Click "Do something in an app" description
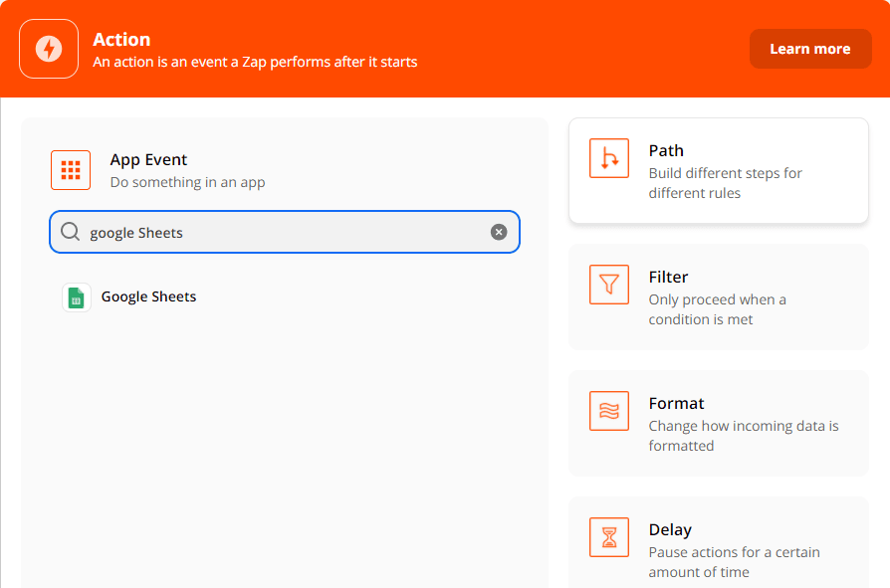The width and height of the screenshot is (890, 588). click(x=187, y=182)
